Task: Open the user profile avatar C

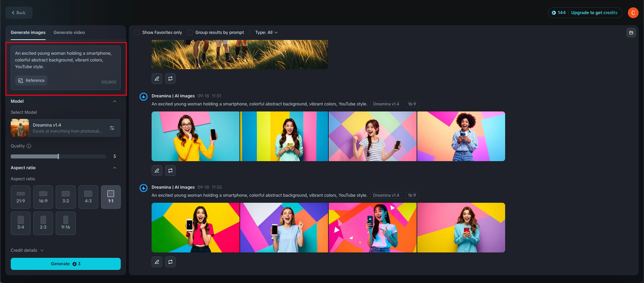Action: [633, 13]
